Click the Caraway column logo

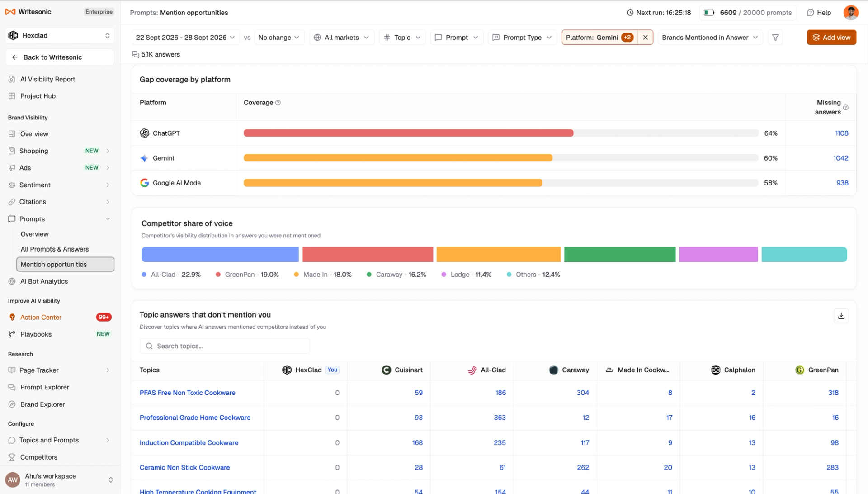click(553, 370)
